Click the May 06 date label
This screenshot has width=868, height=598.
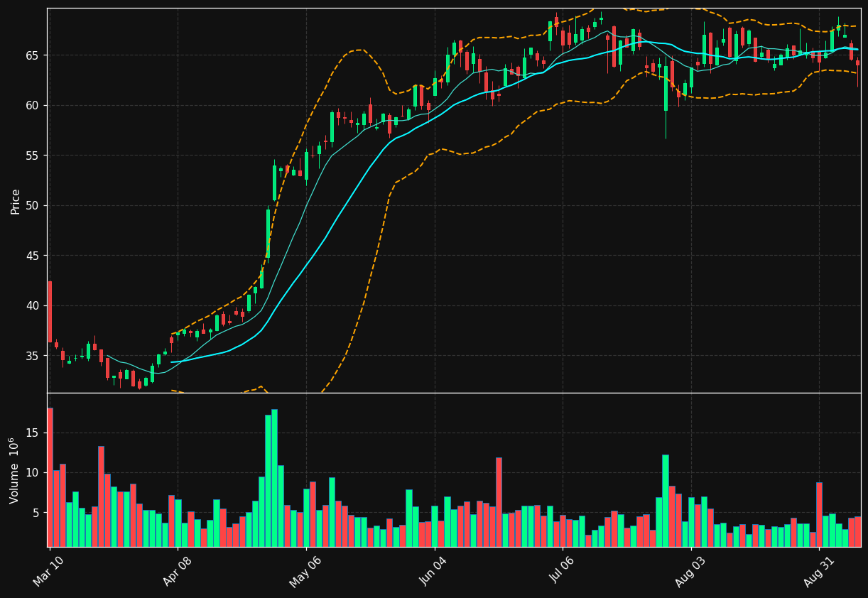pyautogui.click(x=305, y=572)
